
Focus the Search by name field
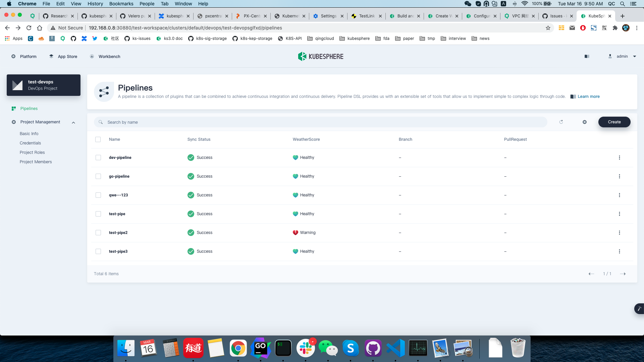[x=320, y=122]
